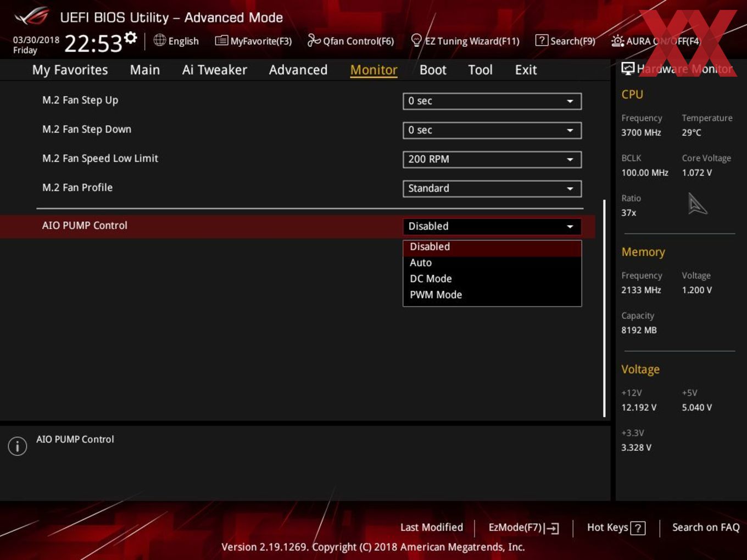This screenshot has height=560, width=747.
Task: Open the Boot tab
Action: click(433, 70)
